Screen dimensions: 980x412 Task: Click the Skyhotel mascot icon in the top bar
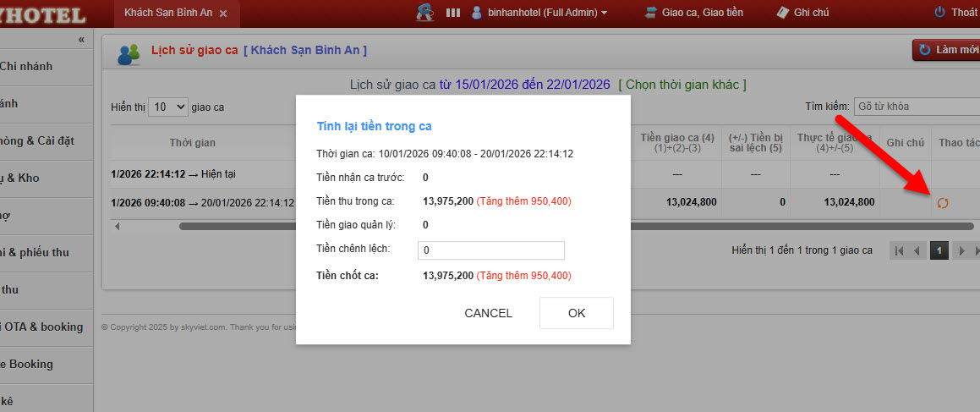coord(425,13)
